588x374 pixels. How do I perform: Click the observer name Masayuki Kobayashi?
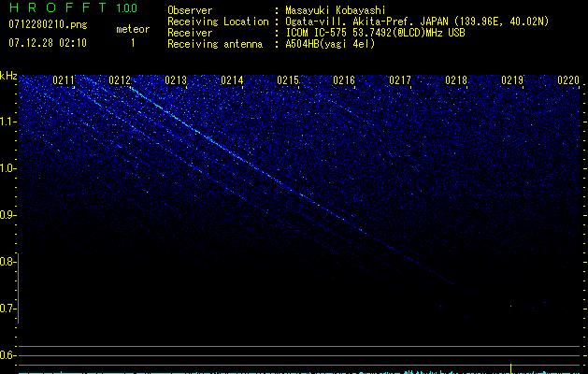coord(335,10)
